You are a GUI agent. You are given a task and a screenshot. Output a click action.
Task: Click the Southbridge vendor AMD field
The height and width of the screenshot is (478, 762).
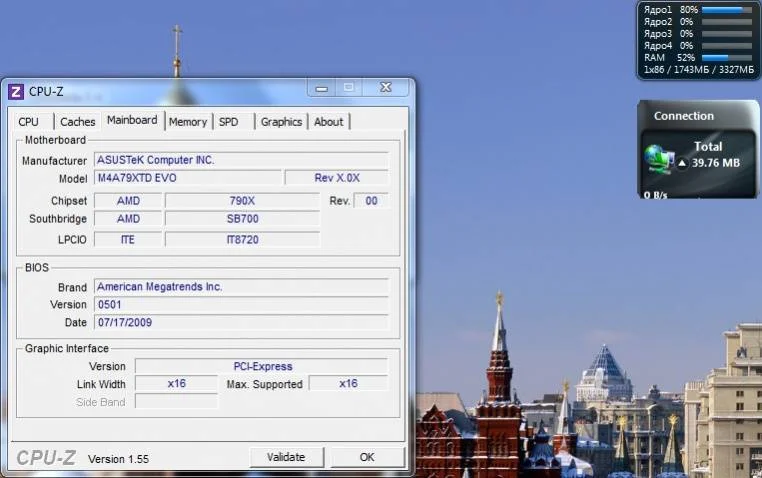click(128, 219)
